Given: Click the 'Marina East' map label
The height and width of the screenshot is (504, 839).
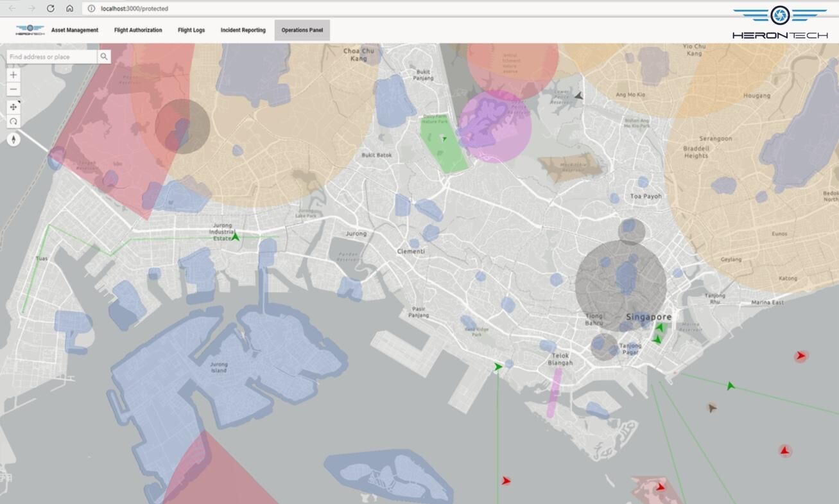Looking at the screenshot, I should point(768,302).
